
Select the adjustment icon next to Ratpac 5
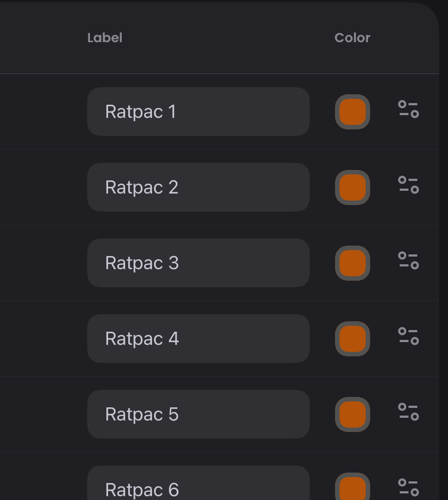pyautogui.click(x=408, y=414)
